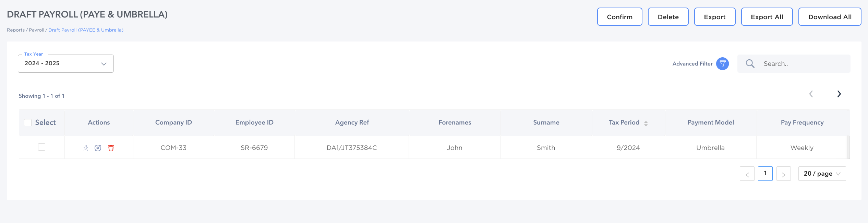Viewport: 868px width, 223px height.
Task: Click the next page pagination arrow
Action: (x=784, y=174)
